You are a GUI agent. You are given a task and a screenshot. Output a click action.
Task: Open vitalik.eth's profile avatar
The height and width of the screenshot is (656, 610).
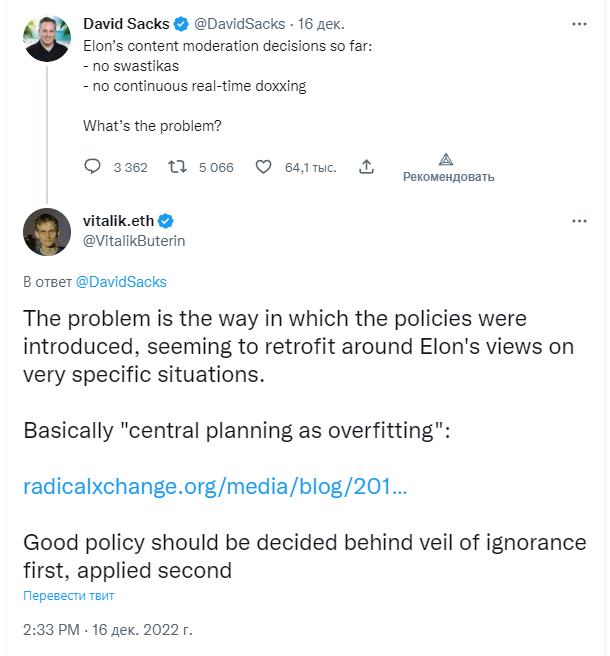47,232
